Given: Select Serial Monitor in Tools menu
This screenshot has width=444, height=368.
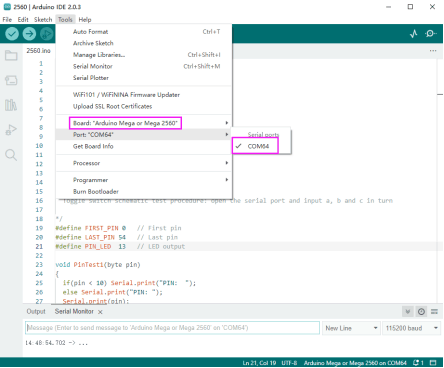Looking at the screenshot, I should [x=144, y=66].
